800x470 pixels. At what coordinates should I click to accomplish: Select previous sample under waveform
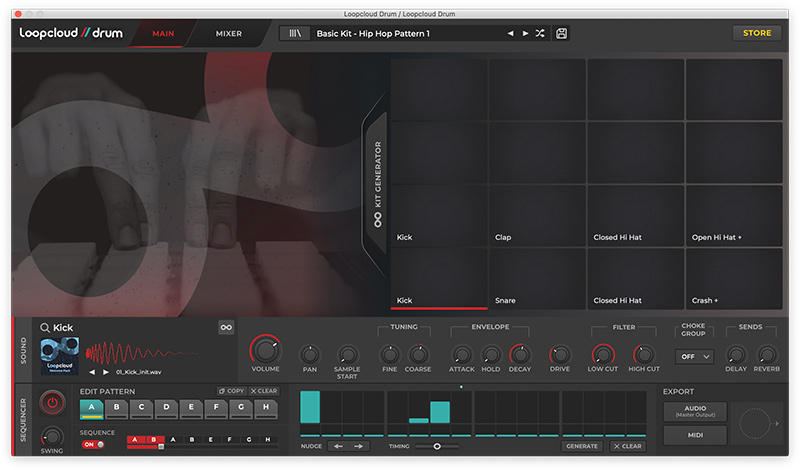pos(92,372)
